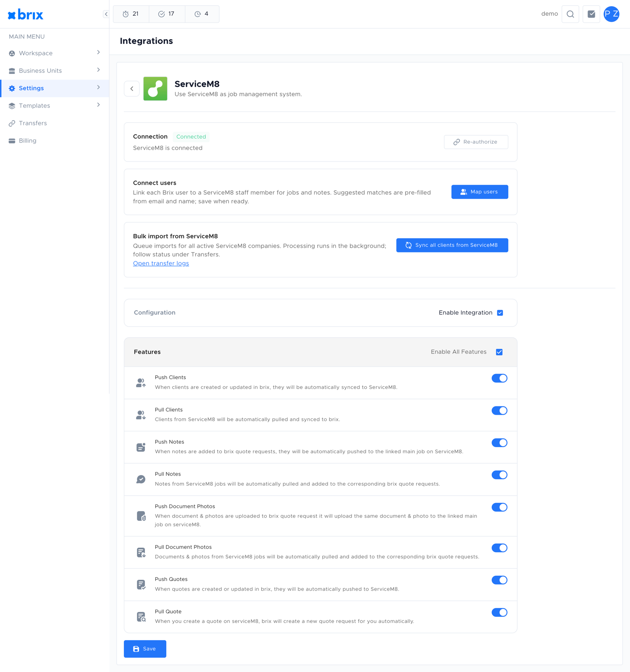The height and width of the screenshot is (672, 630).
Task: Click the Connected status badge
Action: click(x=191, y=137)
